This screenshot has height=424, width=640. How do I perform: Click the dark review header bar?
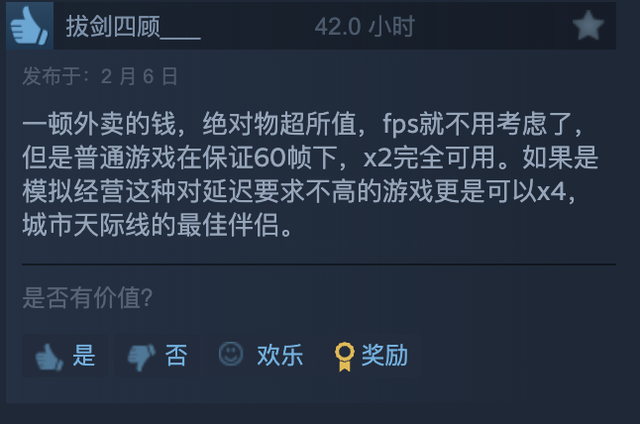pyautogui.click(x=311, y=26)
